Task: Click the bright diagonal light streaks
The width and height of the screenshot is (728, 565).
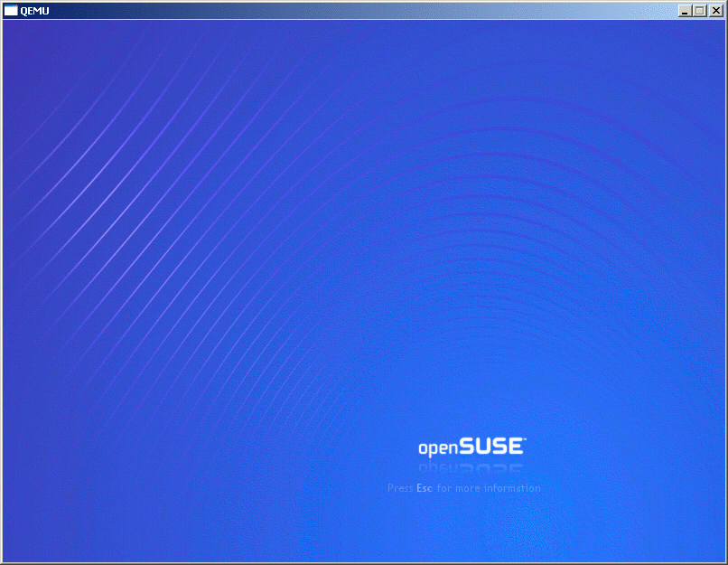Action: click(108, 181)
